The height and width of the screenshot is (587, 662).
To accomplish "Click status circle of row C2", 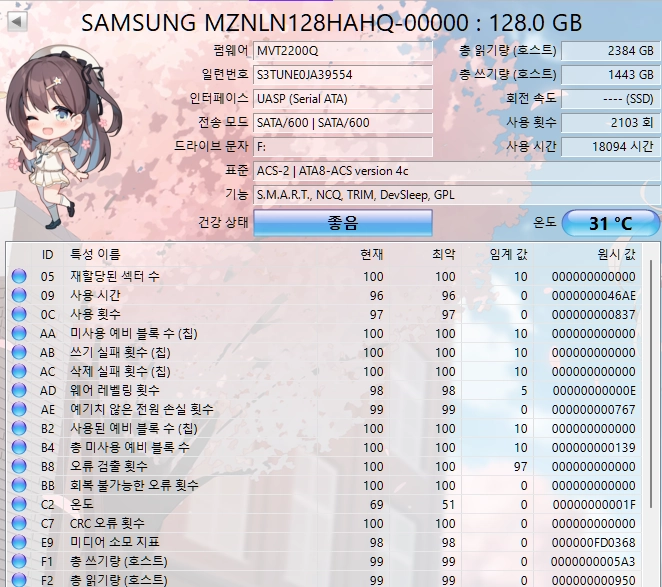I will (x=19, y=504).
